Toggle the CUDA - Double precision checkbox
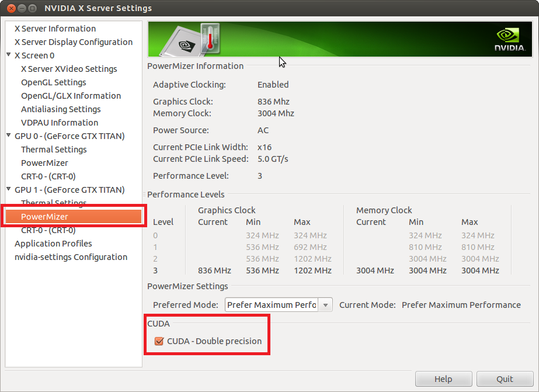The image size is (539, 392). tap(159, 341)
